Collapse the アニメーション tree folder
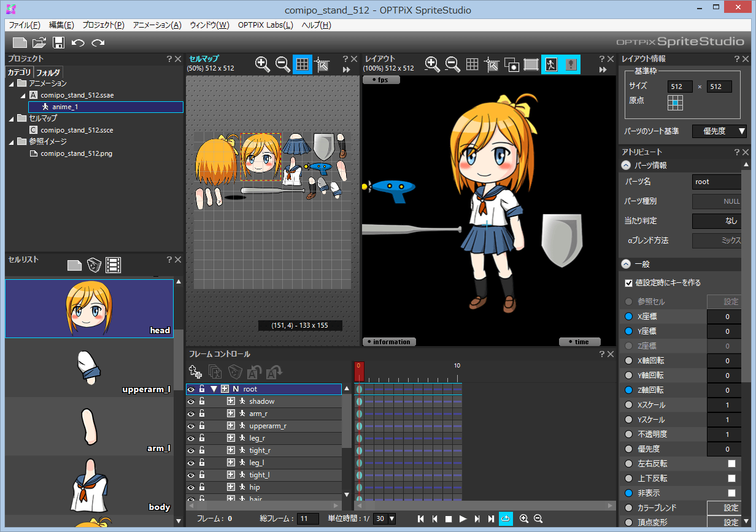Image resolution: width=756 pixels, height=532 pixels. pos(12,83)
